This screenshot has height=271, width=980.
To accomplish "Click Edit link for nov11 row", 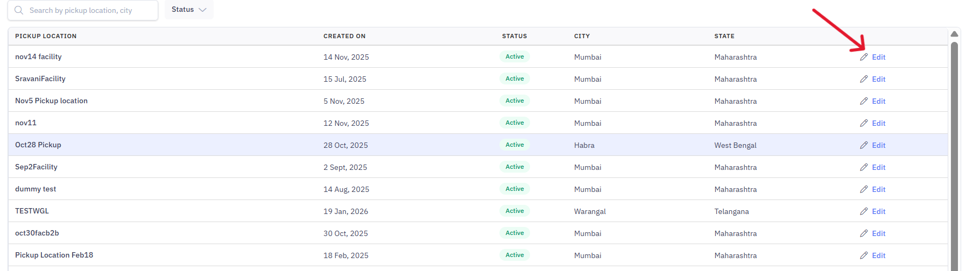I will tap(879, 123).
